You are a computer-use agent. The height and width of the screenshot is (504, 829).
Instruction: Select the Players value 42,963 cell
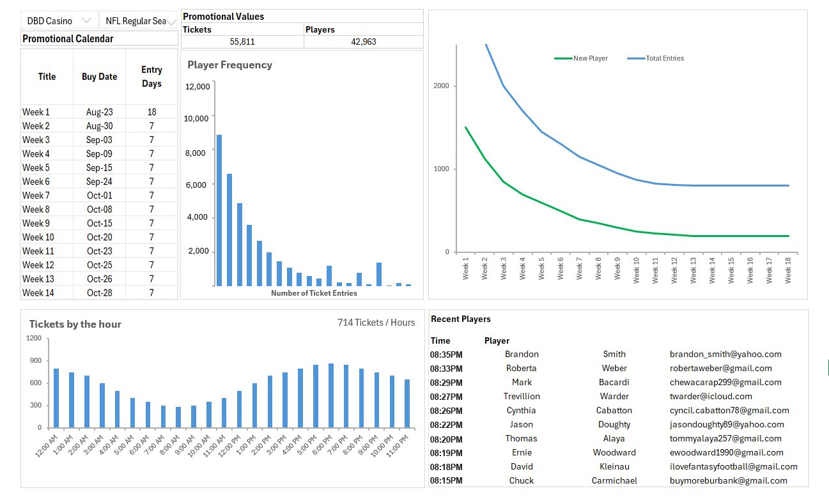363,42
